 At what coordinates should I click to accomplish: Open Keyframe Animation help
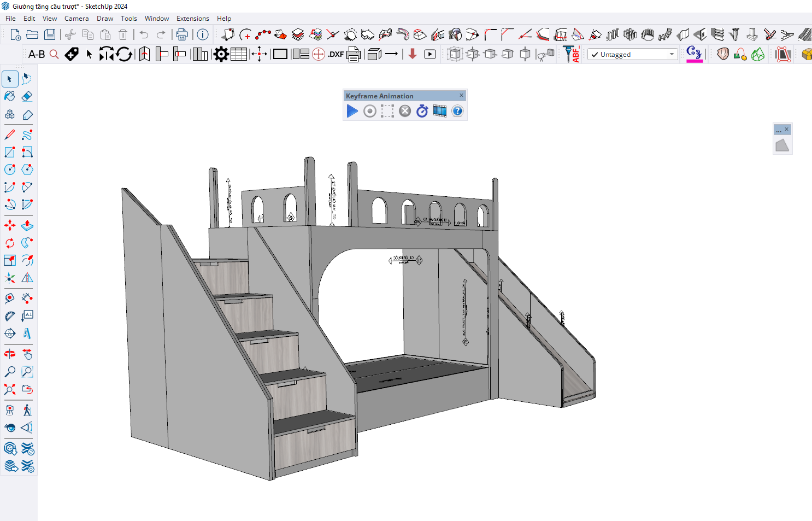pyautogui.click(x=457, y=112)
